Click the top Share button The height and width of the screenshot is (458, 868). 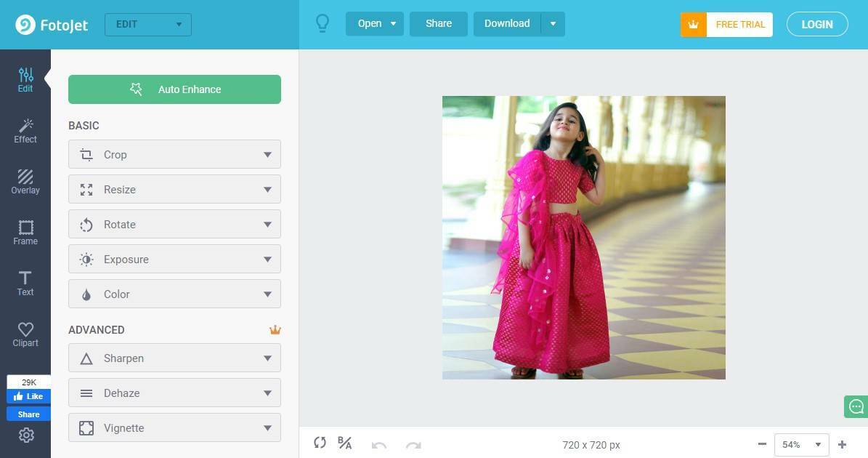[439, 24]
